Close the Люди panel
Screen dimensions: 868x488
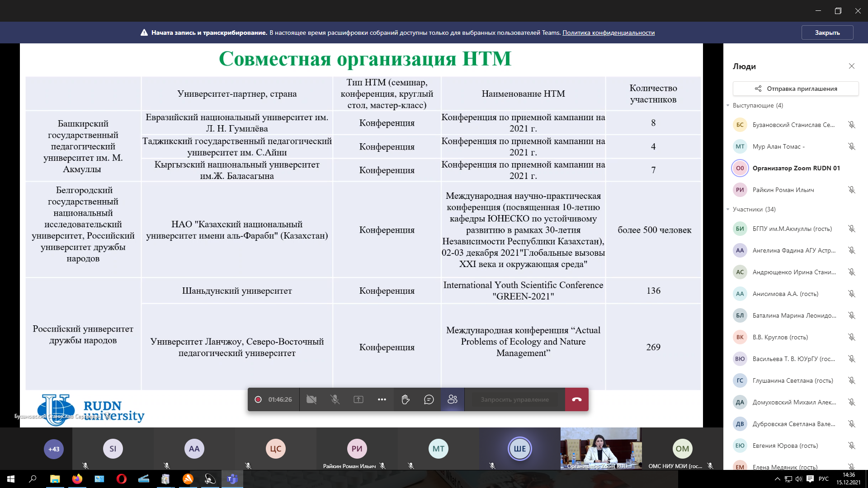click(852, 66)
